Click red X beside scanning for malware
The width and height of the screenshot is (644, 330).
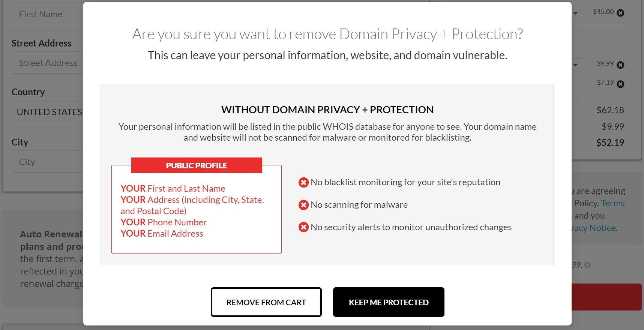(303, 205)
